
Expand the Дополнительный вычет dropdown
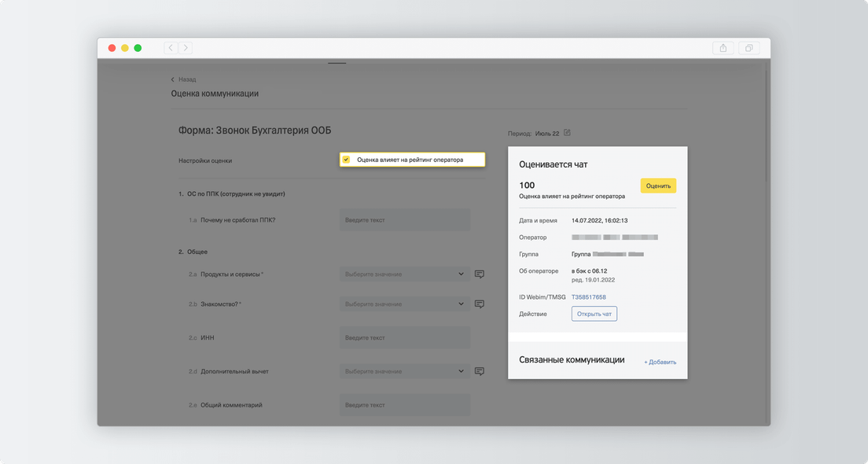pos(405,371)
